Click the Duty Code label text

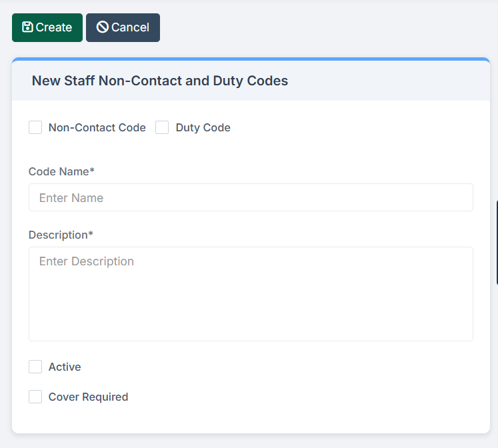(203, 127)
